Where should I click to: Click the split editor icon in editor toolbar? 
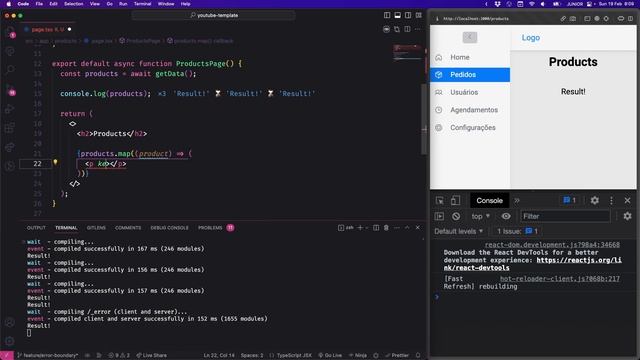click(x=407, y=29)
